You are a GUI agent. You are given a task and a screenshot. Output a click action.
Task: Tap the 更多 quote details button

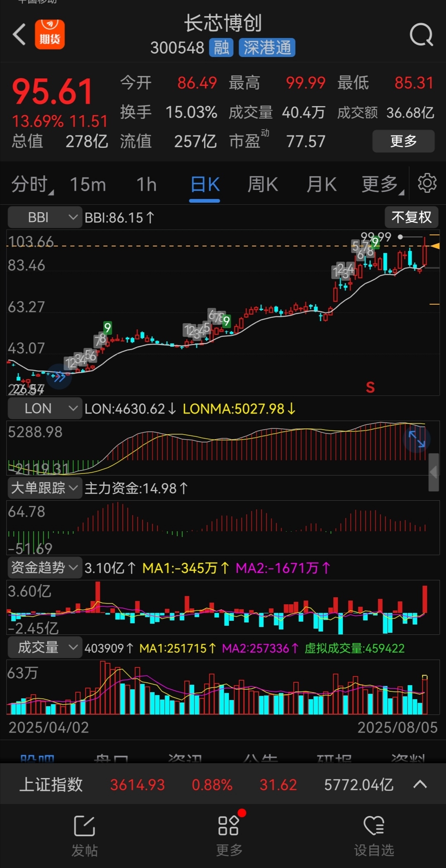point(403,141)
